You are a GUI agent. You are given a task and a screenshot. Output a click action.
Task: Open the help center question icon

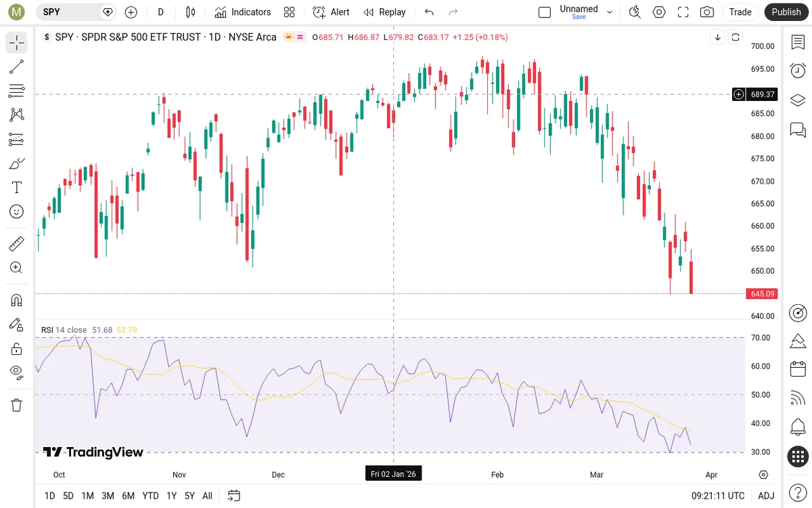pyautogui.click(x=798, y=491)
